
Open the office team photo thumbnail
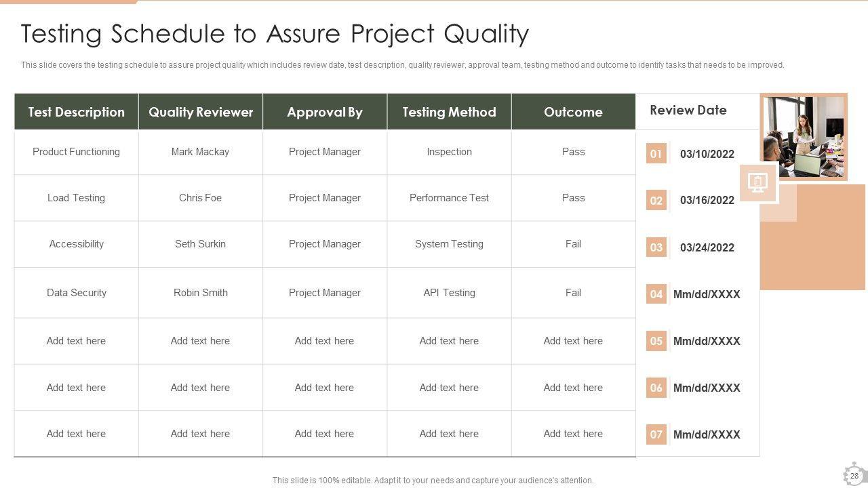(804, 137)
